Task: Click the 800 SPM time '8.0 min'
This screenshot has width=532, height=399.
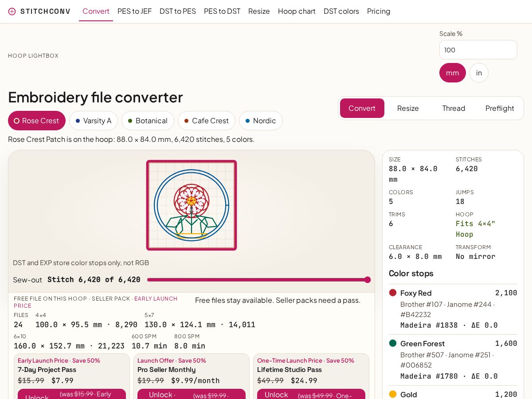Action: [x=190, y=346]
